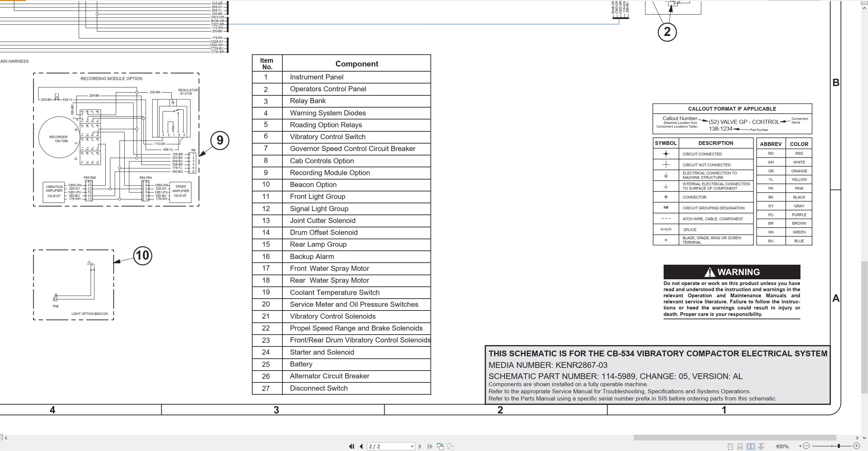Image resolution: width=868 pixels, height=451 pixels.
Task: Click the 'Component' table column header
Action: coord(356,64)
